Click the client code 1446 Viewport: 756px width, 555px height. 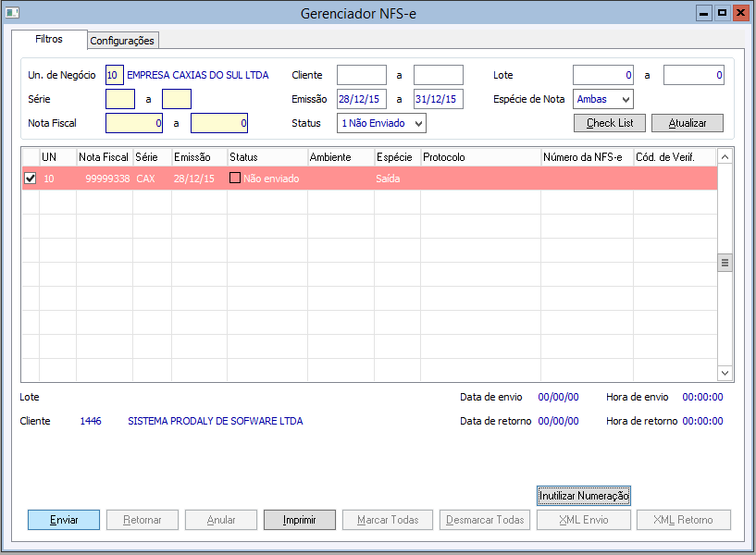(91, 421)
